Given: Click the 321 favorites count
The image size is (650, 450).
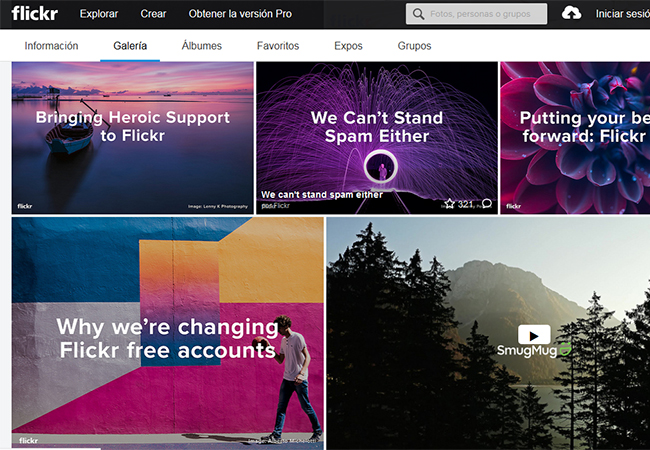Looking at the screenshot, I should pyautogui.click(x=466, y=203).
